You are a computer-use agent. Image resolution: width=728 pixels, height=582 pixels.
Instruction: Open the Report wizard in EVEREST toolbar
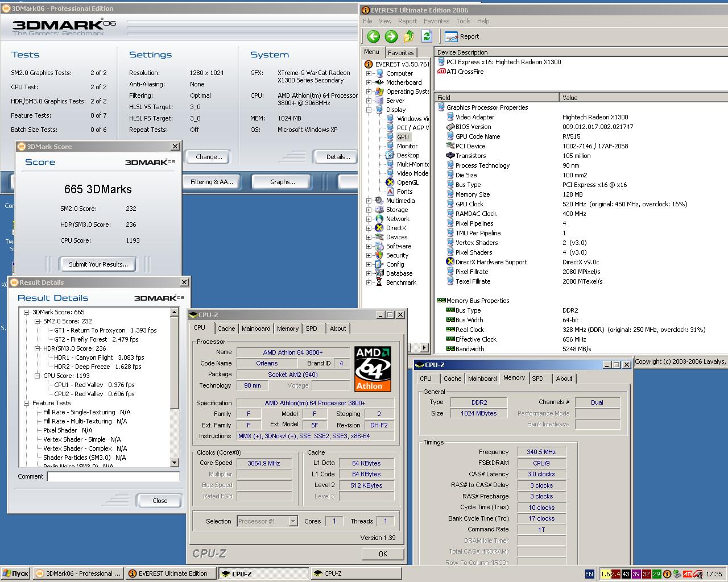462,36
